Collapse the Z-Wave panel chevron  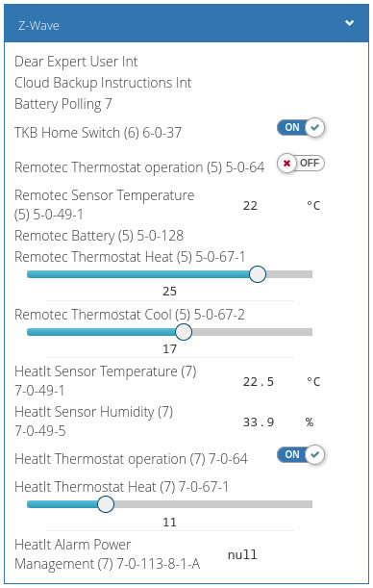click(349, 23)
